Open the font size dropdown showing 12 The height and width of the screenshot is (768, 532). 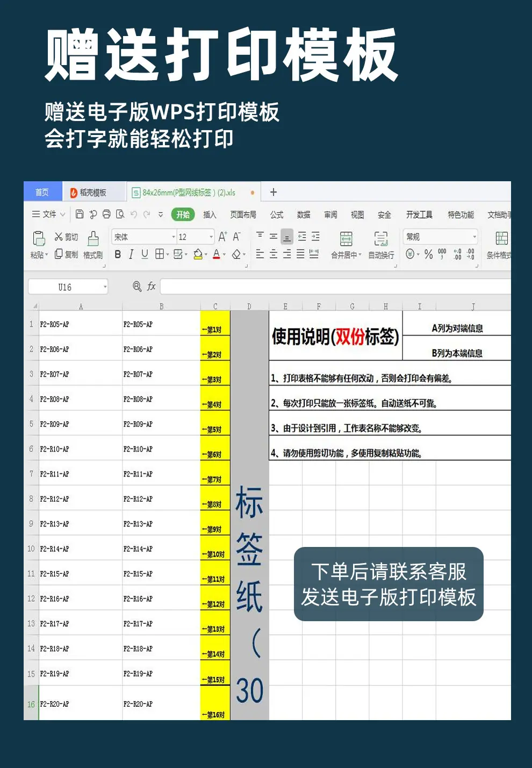196,237
